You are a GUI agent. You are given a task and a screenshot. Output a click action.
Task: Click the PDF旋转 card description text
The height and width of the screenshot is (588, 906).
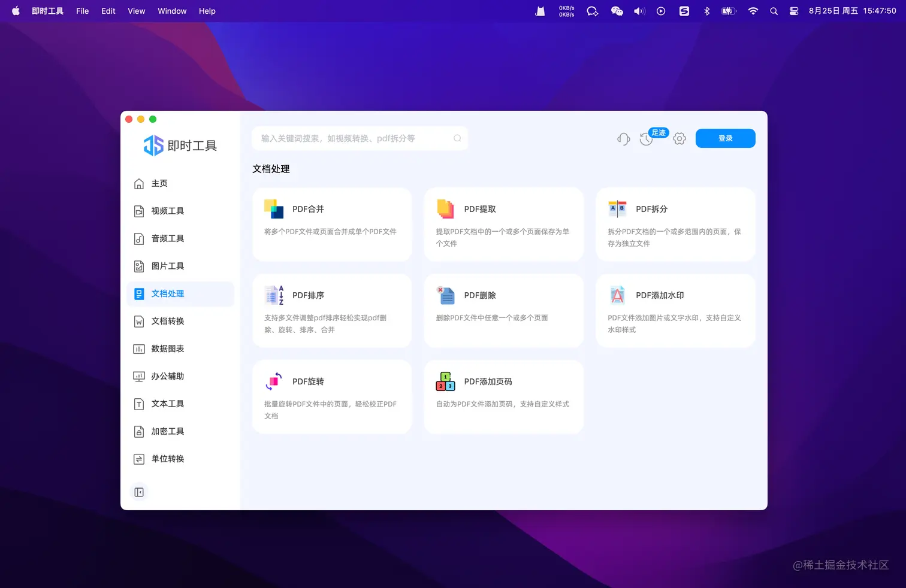click(330, 410)
